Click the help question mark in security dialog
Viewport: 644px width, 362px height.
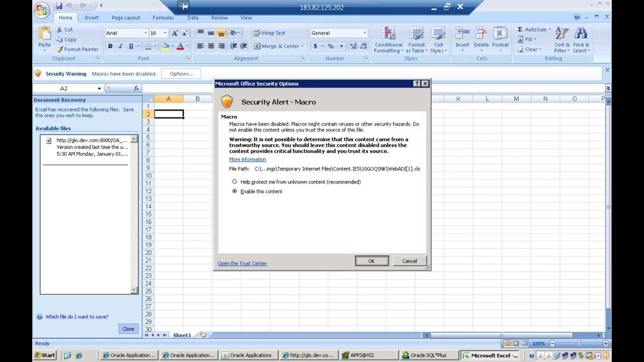[x=417, y=83]
